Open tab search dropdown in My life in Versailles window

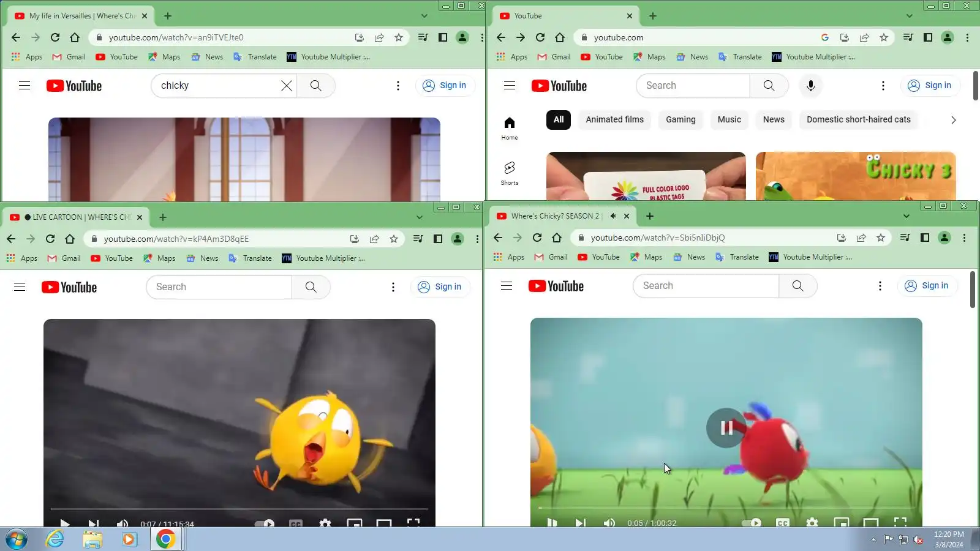pos(424,16)
